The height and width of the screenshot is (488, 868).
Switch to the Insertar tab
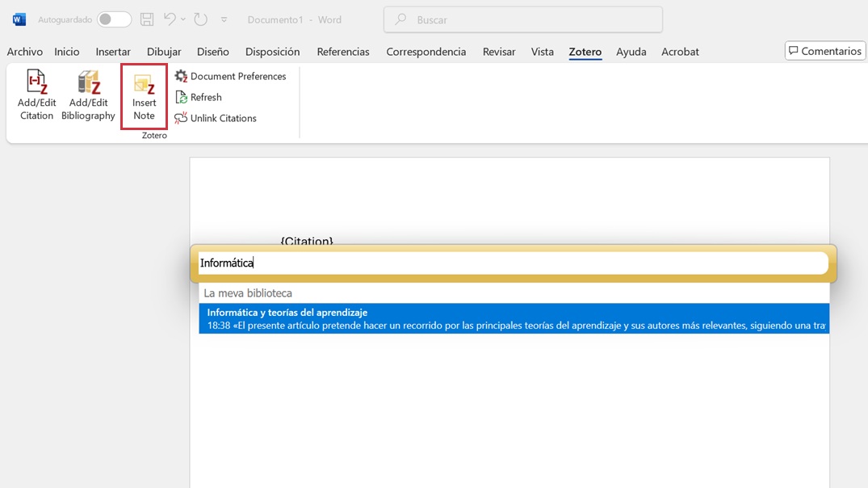coord(113,52)
